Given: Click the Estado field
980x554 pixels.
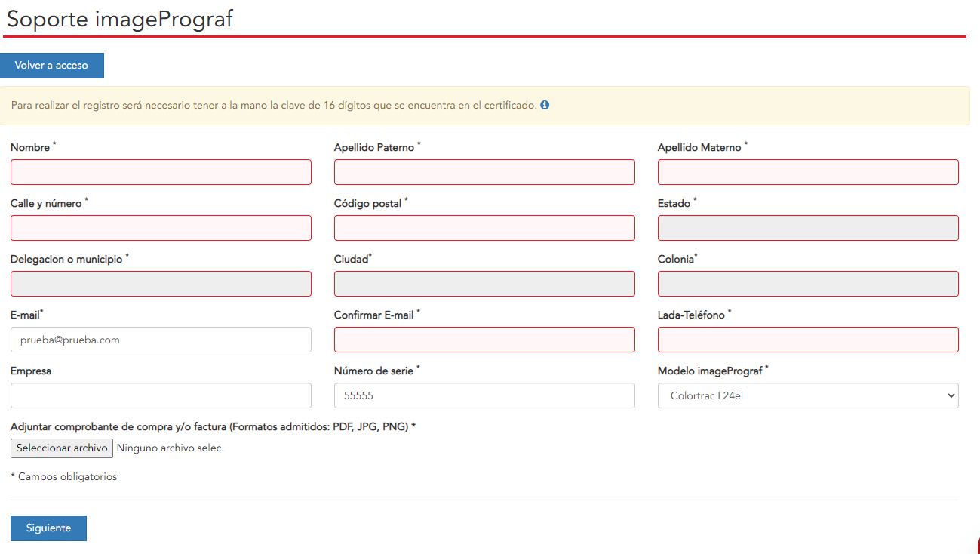Looking at the screenshot, I should [808, 228].
